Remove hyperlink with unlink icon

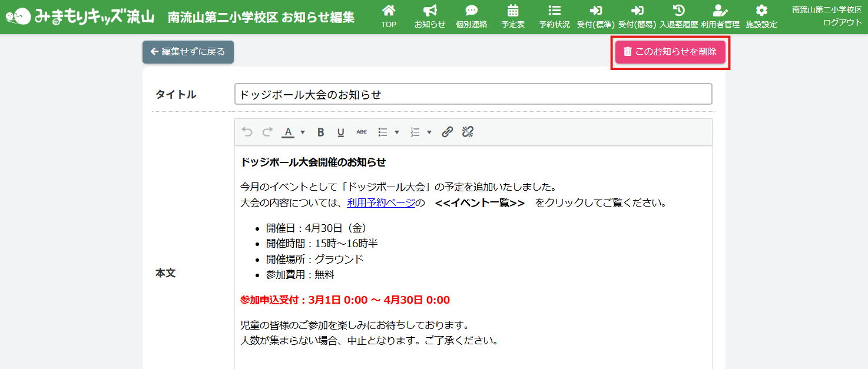pyautogui.click(x=468, y=132)
